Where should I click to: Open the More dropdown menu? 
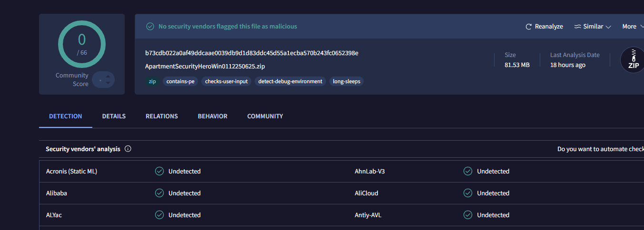click(633, 27)
